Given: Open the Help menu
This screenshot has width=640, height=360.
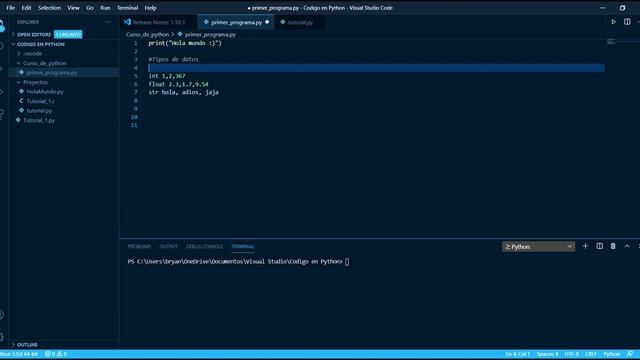Looking at the screenshot, I should pos(150,8).
